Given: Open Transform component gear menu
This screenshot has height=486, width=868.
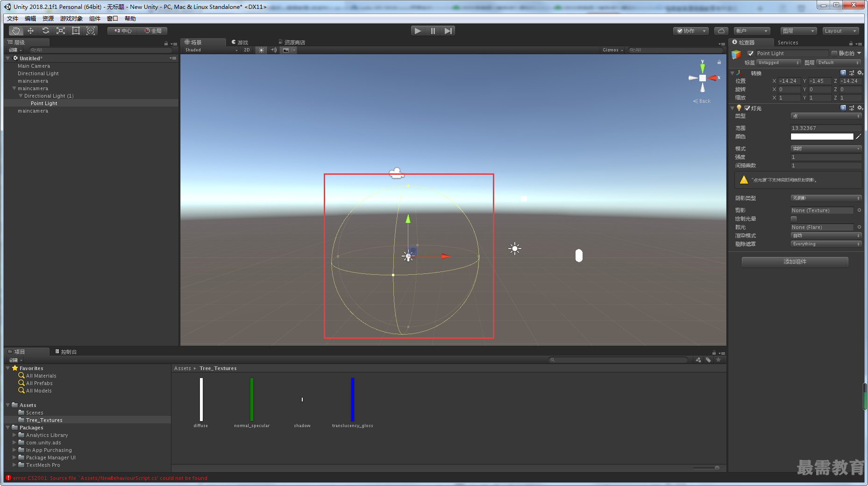Looking at the screenshot, I should pyautogui.click(x=860, y=73).
